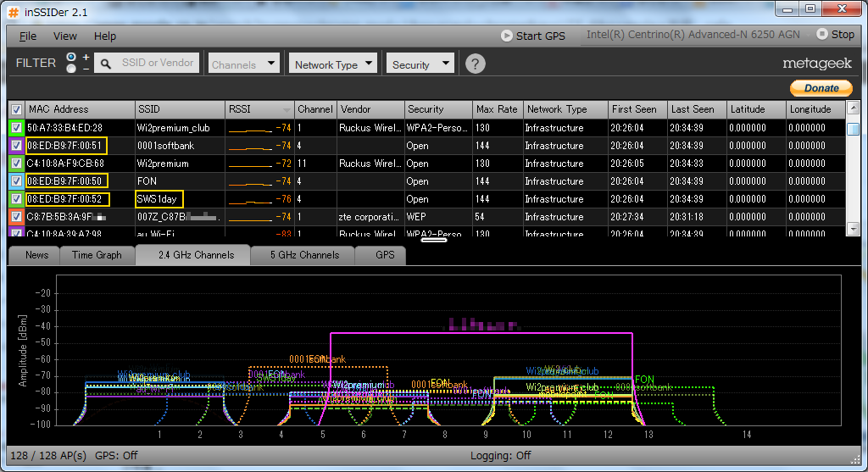This screenshot has width=868, height=472.
Task: Open the help question mark icon
Action: pos(475,64)
